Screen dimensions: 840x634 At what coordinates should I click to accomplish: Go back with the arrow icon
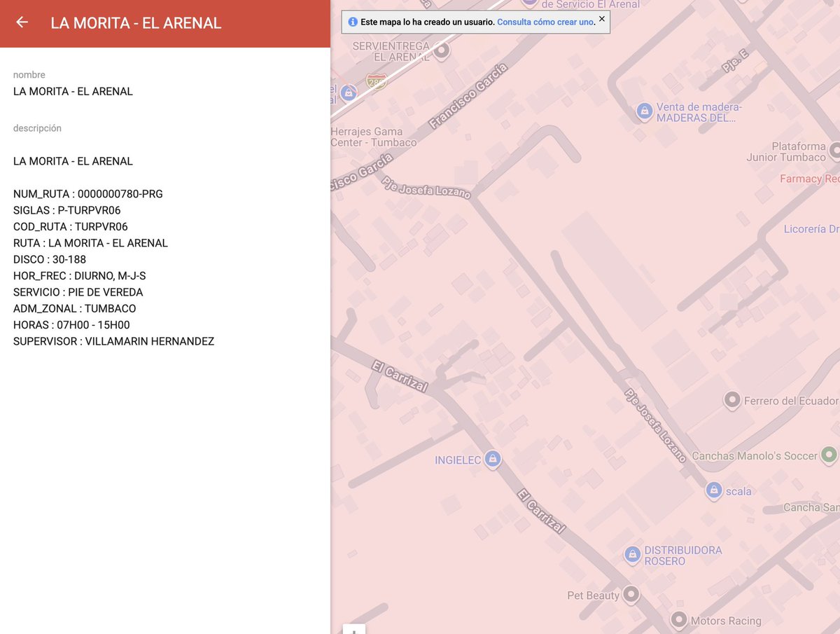pyautogui.click(x=22, y=22)
